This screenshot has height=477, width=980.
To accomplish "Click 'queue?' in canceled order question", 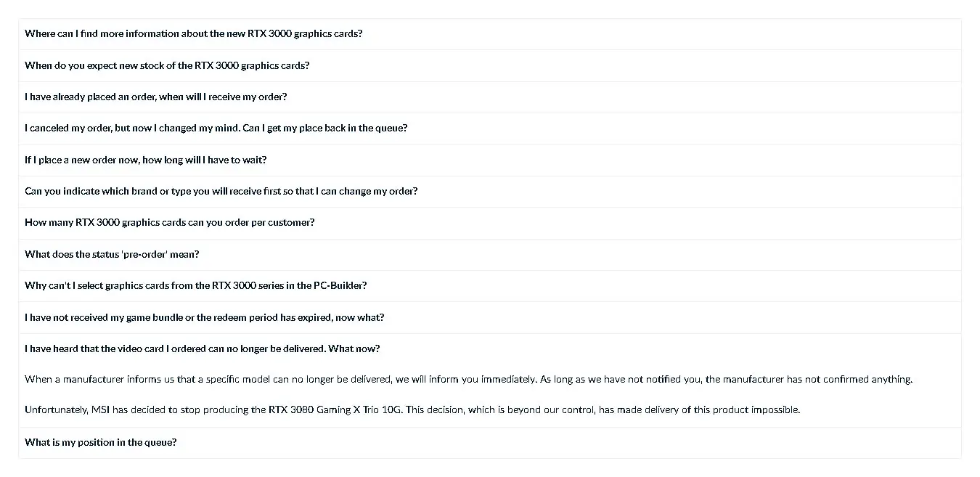I will 391,129.
